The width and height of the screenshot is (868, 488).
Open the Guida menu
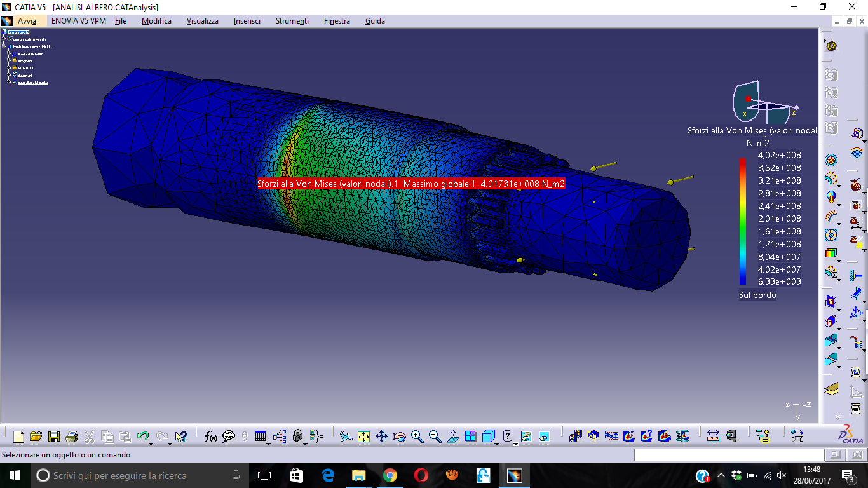pyautogui.click(x=375, y=21)
